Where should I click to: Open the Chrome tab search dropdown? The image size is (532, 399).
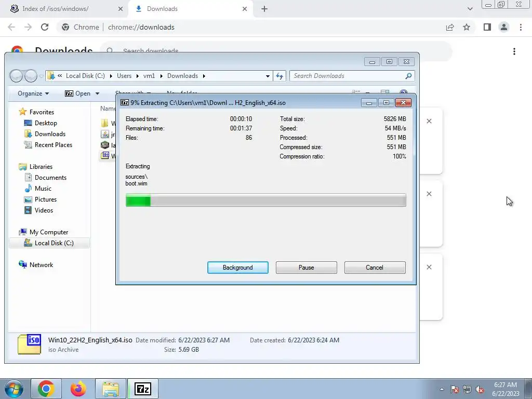470,9
